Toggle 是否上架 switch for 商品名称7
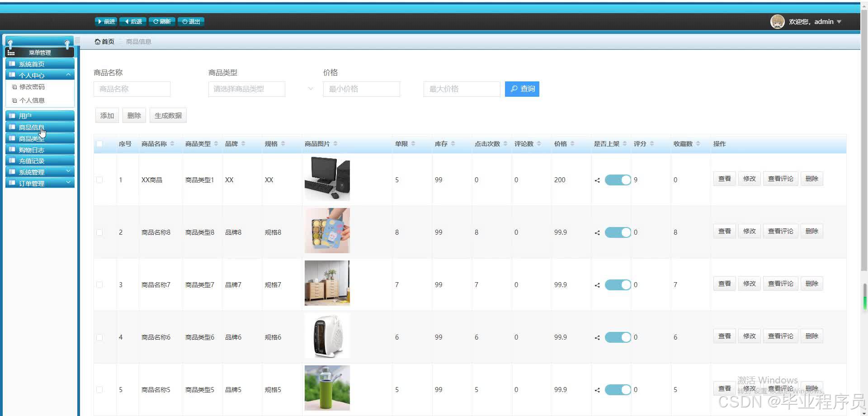 pos(618,285)
